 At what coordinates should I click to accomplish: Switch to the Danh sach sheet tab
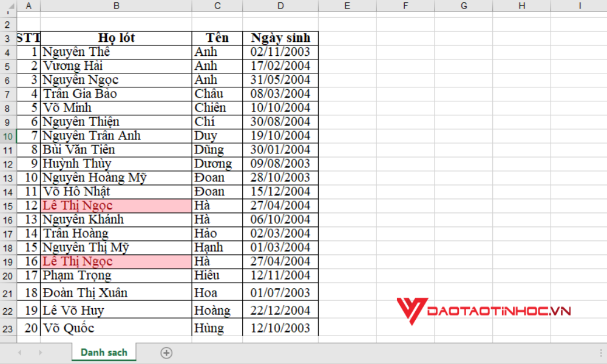[103, 352]
